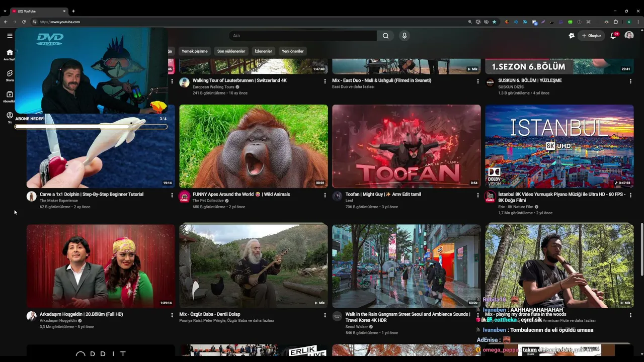Open the site information icon in address bar
The height and width of the screenshot is (362, 644).
pos(34,22)
